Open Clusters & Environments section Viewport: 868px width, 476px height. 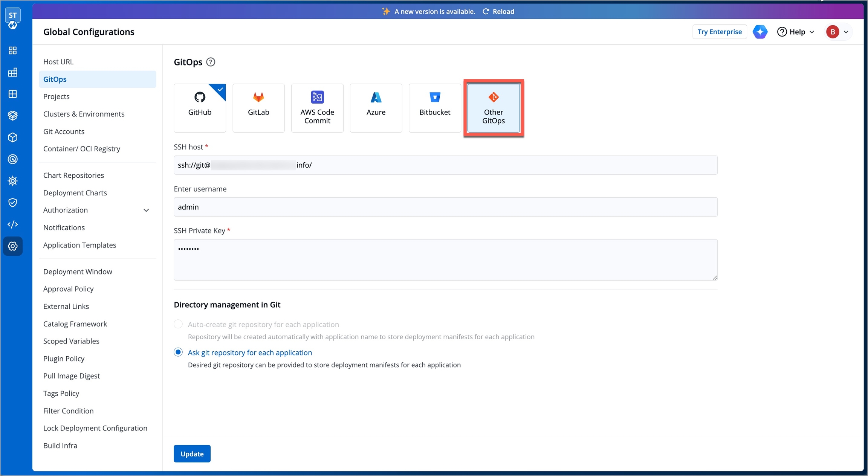[84, 114]
